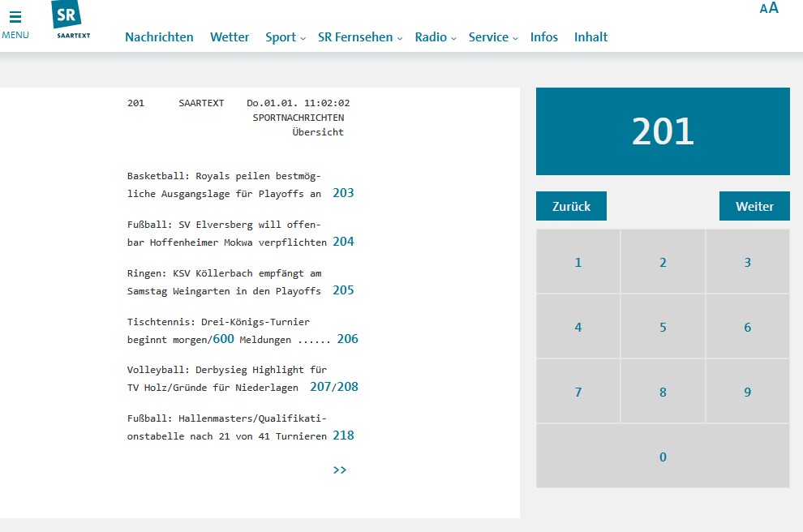
Task: Open page 218 Hallenmasters link
Action: 343,435
